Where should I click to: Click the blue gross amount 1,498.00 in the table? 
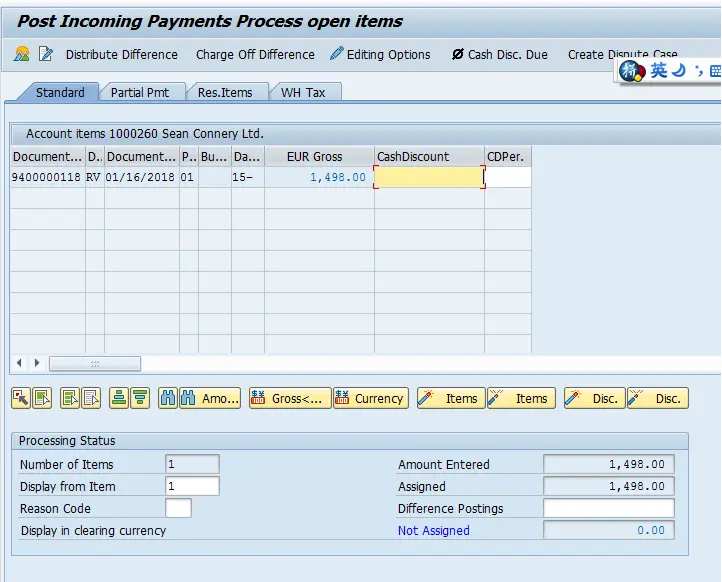pos(338,177)
